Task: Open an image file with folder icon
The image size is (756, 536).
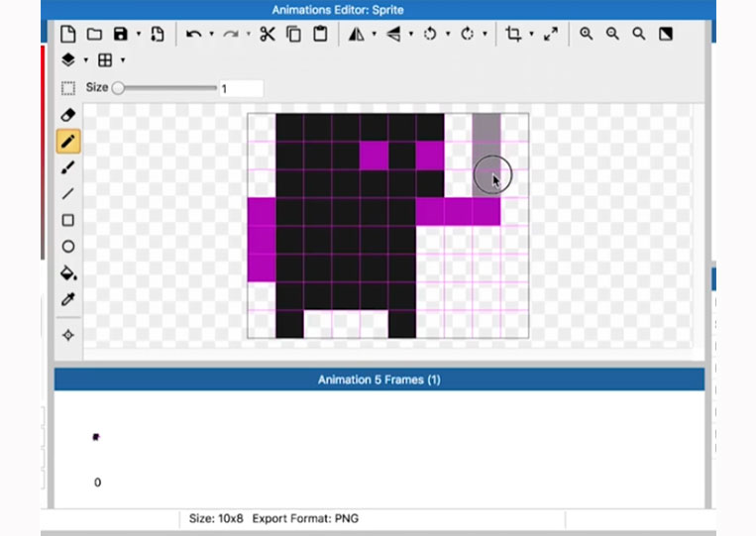Action: 94,34
